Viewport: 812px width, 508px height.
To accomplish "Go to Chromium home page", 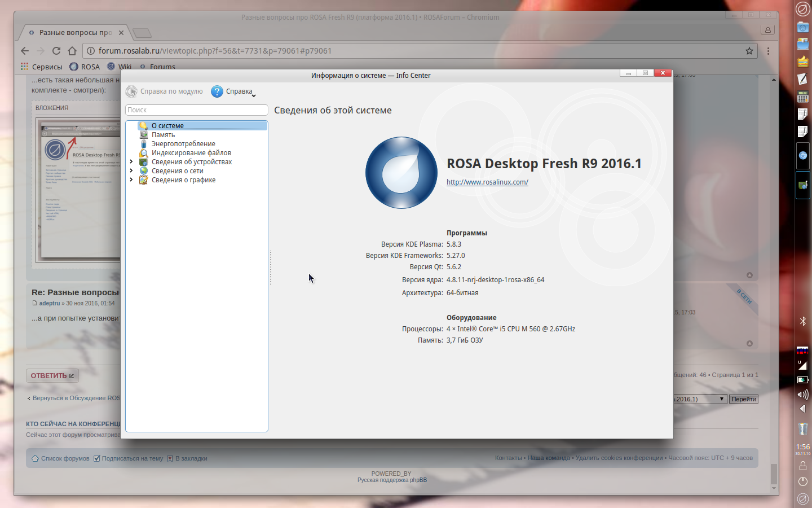I will [72, 51].
